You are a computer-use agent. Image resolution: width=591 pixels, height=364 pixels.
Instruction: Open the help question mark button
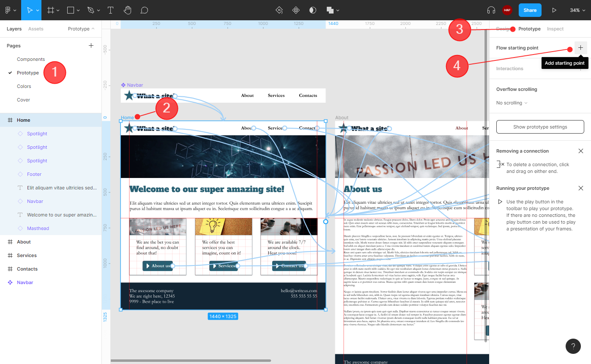[573, 346]
